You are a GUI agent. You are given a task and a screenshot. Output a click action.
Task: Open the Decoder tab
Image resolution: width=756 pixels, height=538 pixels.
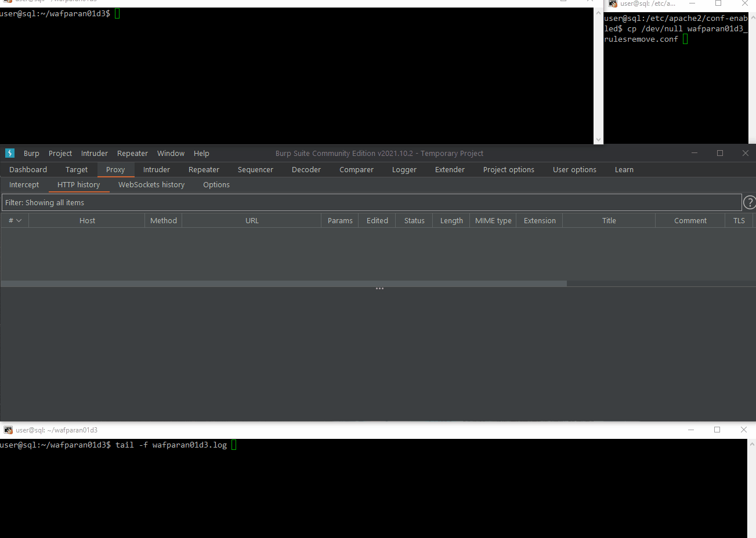[306, 170]
